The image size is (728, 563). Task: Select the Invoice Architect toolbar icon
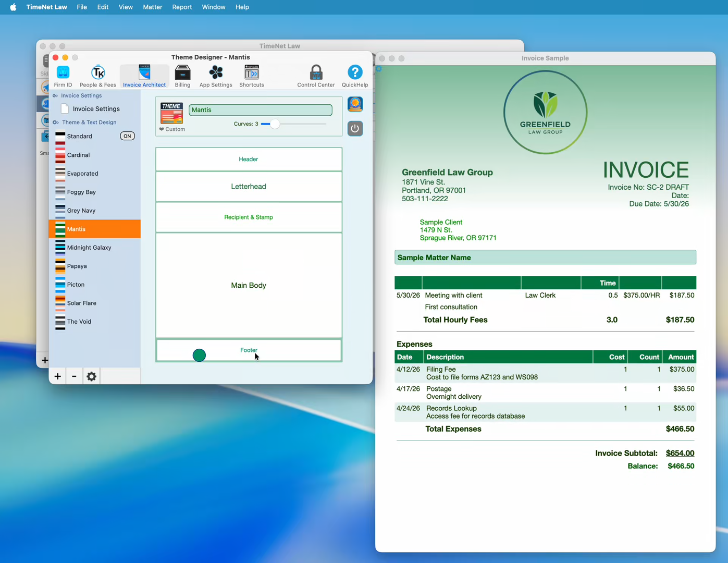tap(144, 76)
